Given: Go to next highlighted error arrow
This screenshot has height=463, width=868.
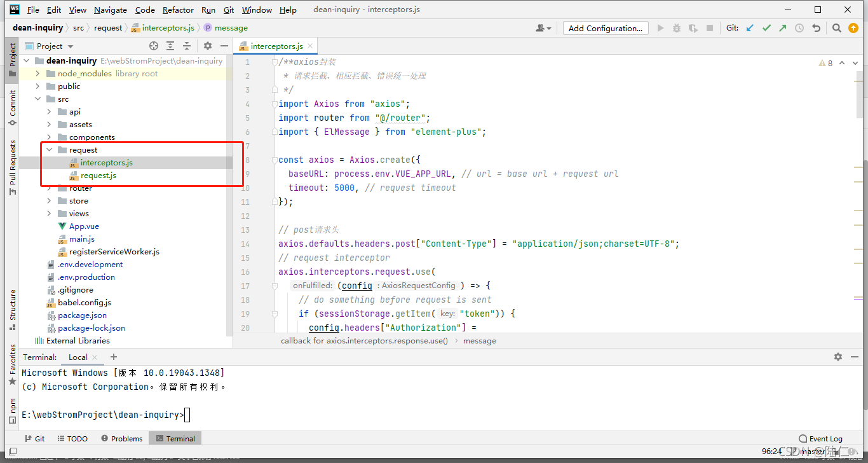Looking at the screenshot, I should [x=855, y=63].
